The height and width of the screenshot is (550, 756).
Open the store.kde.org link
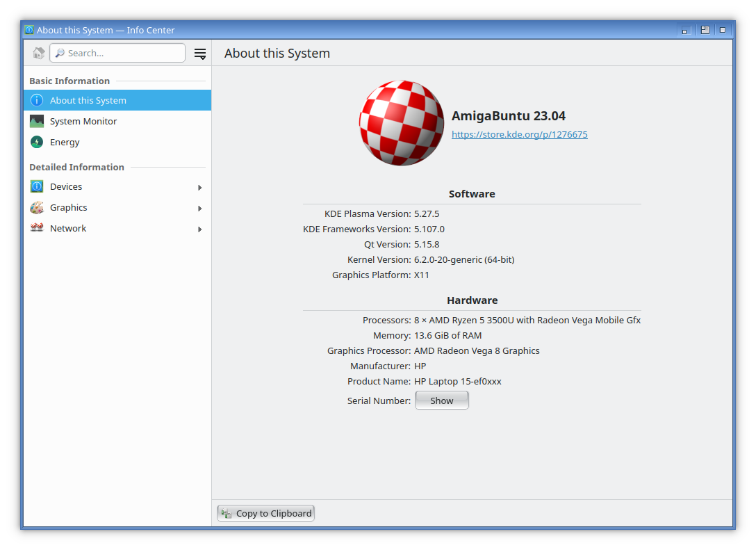coord(519,135)
